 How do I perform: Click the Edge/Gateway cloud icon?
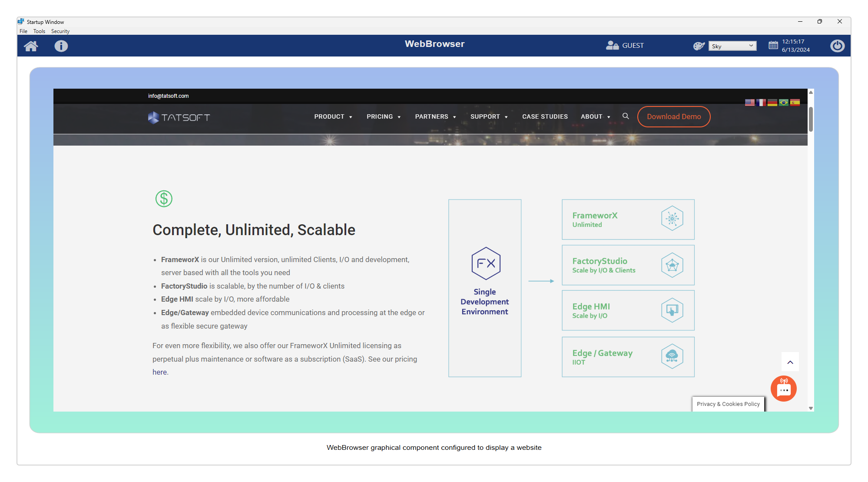(x=672, y=356)
